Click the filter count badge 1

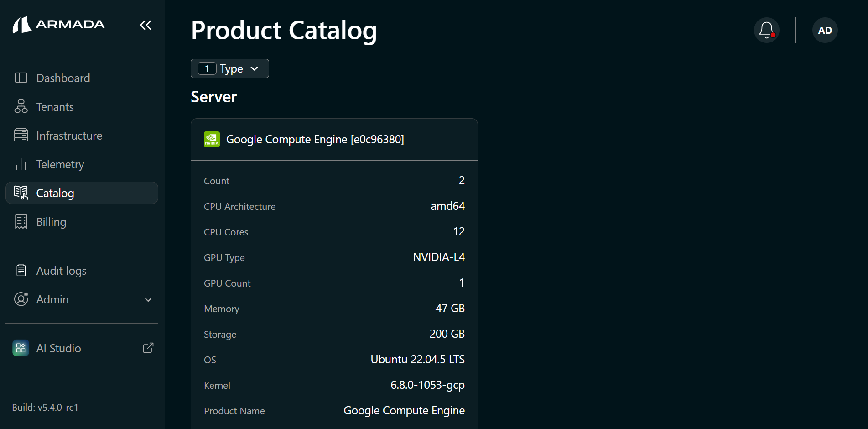[x=207, y=68]
